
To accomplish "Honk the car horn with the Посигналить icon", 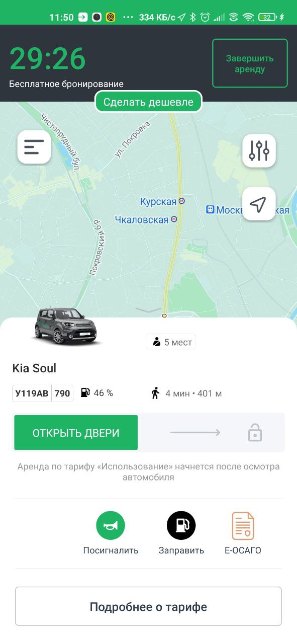I will tap(111, 526).
